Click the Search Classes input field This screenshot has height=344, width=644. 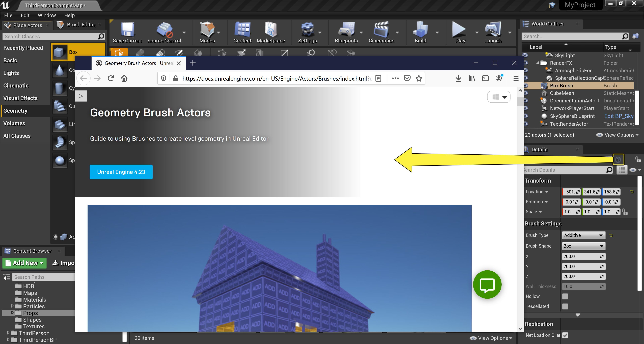tap(50, 37)
